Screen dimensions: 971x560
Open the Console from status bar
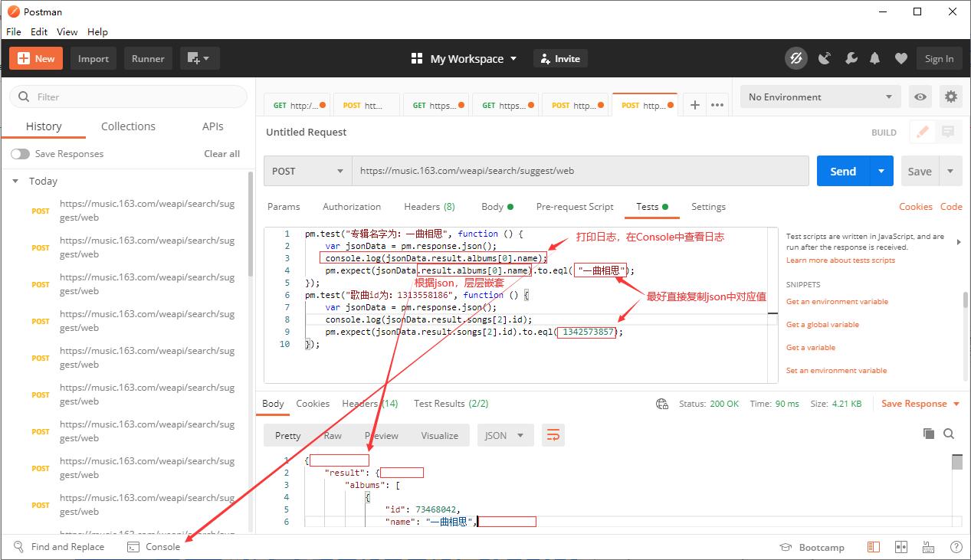(154, 547)
